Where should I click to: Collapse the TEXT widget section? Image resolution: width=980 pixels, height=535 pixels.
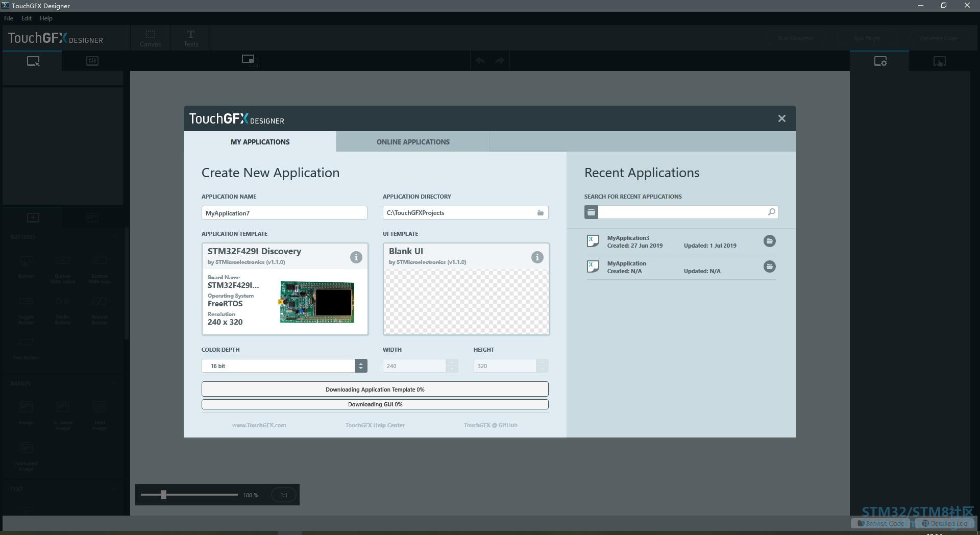coord(115,489)
